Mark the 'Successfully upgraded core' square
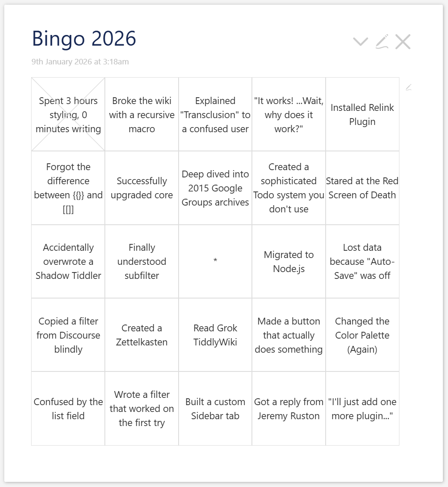448x487 pixels. tap(142, 188)
